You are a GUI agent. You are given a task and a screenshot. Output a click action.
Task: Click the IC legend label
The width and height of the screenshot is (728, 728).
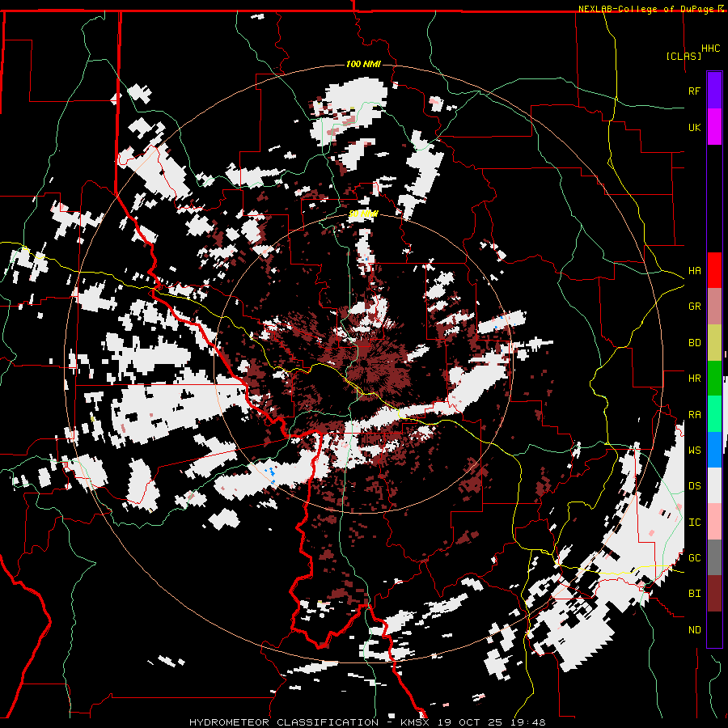pos(694,523)
